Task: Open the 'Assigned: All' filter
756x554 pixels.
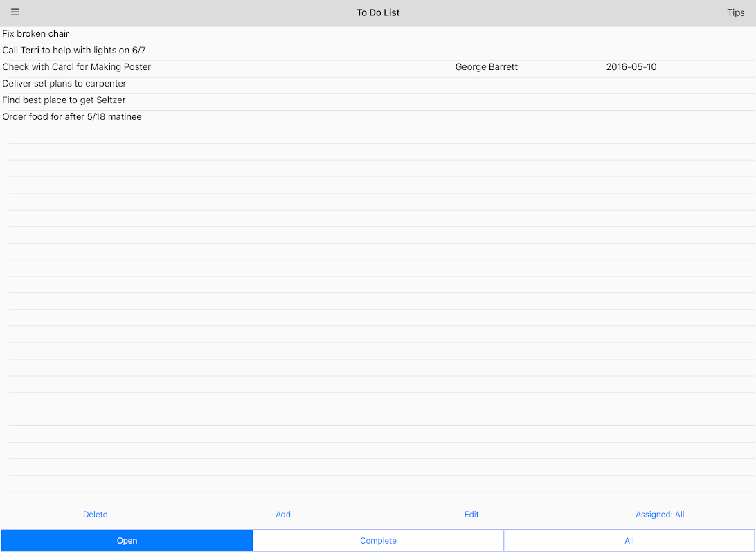Action: pos(660,514)
